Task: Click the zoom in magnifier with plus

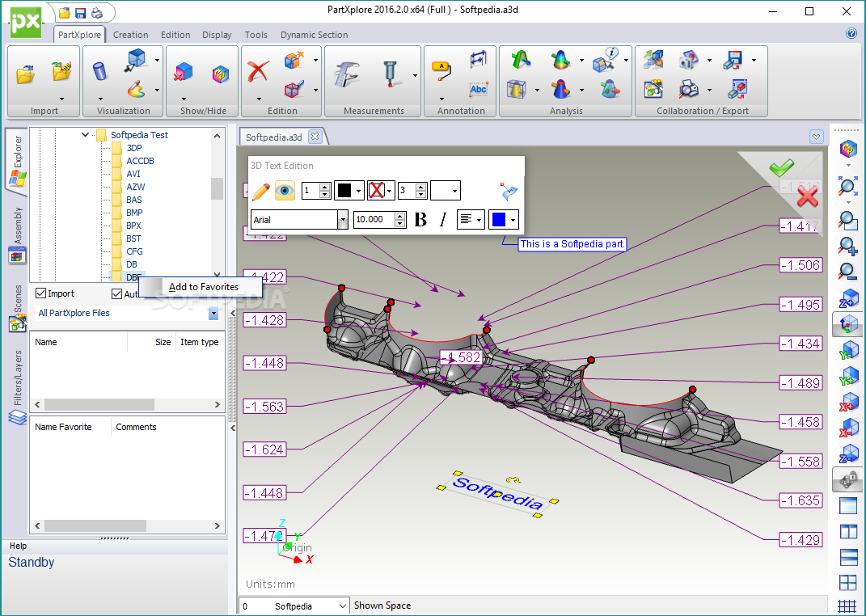Action: 847,246
